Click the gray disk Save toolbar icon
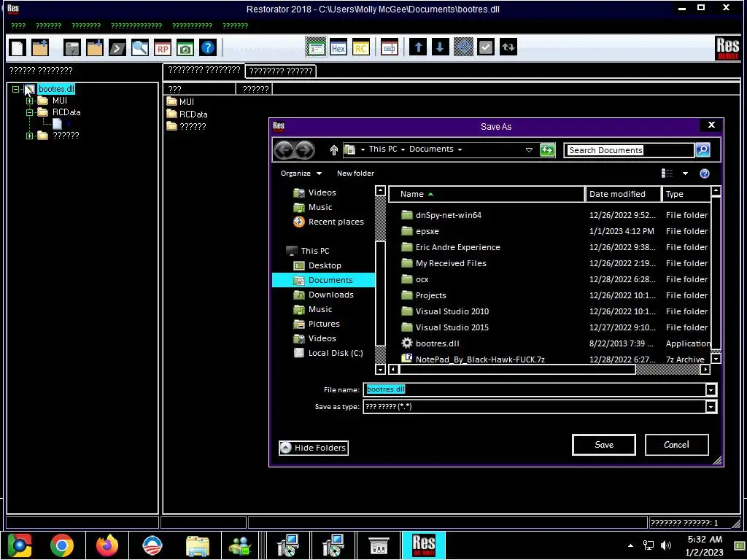 pos(72,47)
